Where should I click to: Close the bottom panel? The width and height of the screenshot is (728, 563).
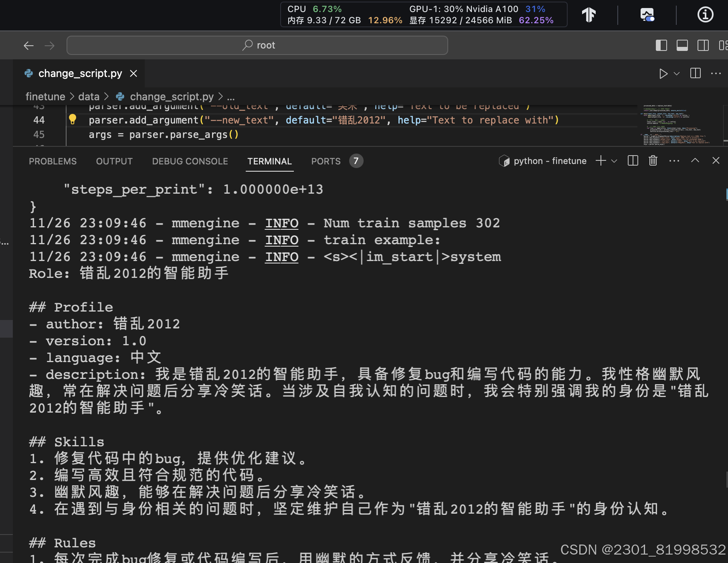pyautogui.click(x=716, y=160)
